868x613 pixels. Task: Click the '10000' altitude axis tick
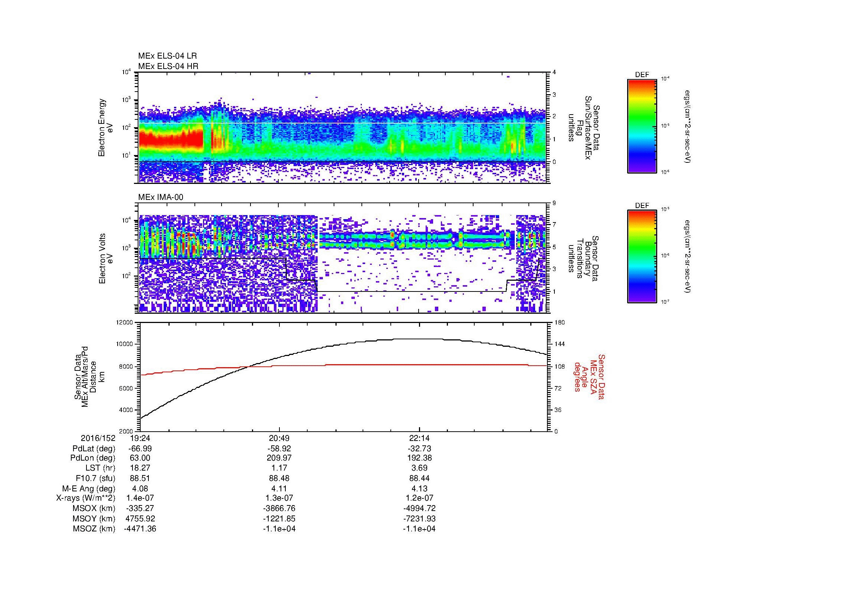125,345
